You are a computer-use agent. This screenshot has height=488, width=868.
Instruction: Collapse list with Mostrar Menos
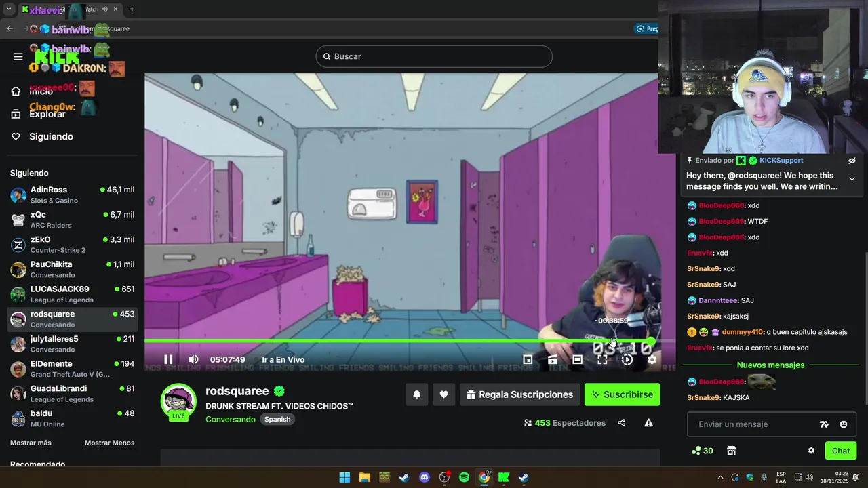point(109,443)
